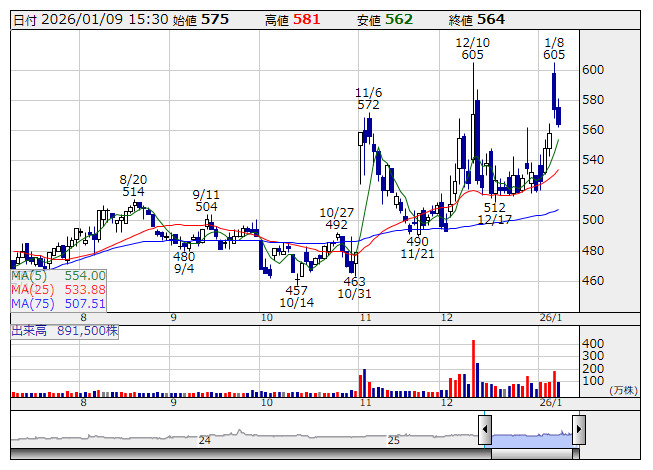The image size is (653, 470).
Task: Click the 26/1 month label under the price chart
Action: pos(551,318)
